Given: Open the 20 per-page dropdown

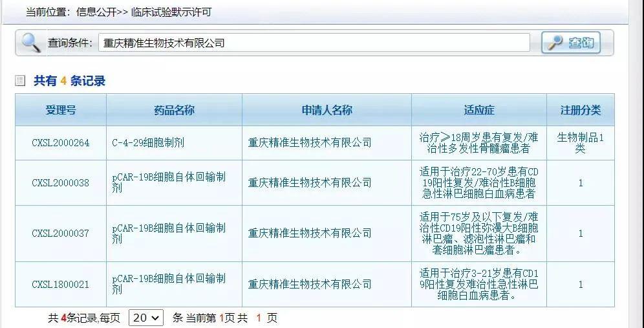Looking at the screenshot, I should [146, 318].
